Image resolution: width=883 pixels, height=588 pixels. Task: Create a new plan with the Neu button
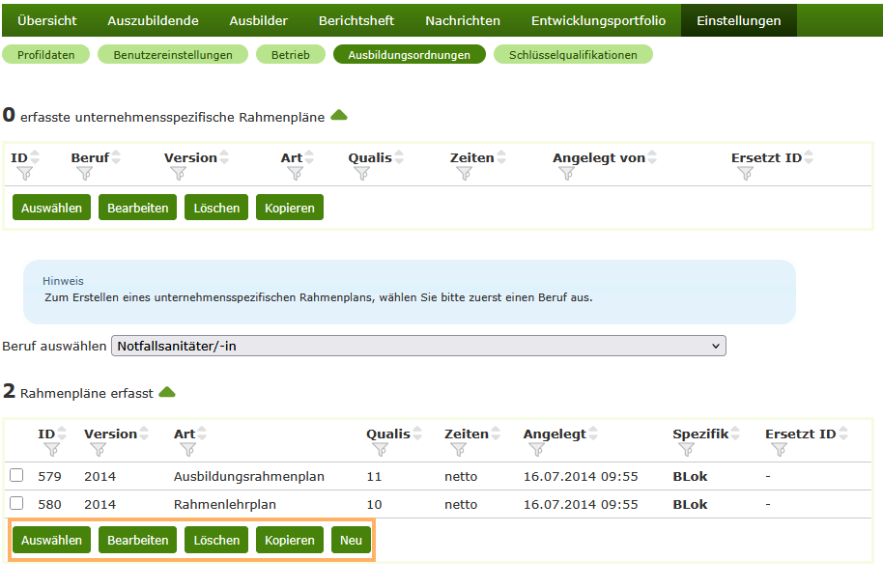[x=350, y=540]
